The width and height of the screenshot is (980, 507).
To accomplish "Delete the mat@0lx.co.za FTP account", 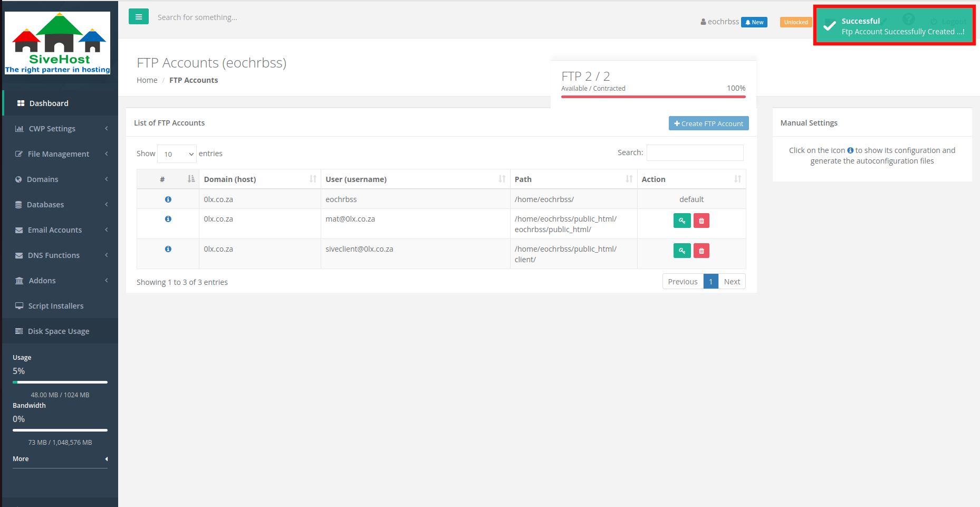I will 702,221.
